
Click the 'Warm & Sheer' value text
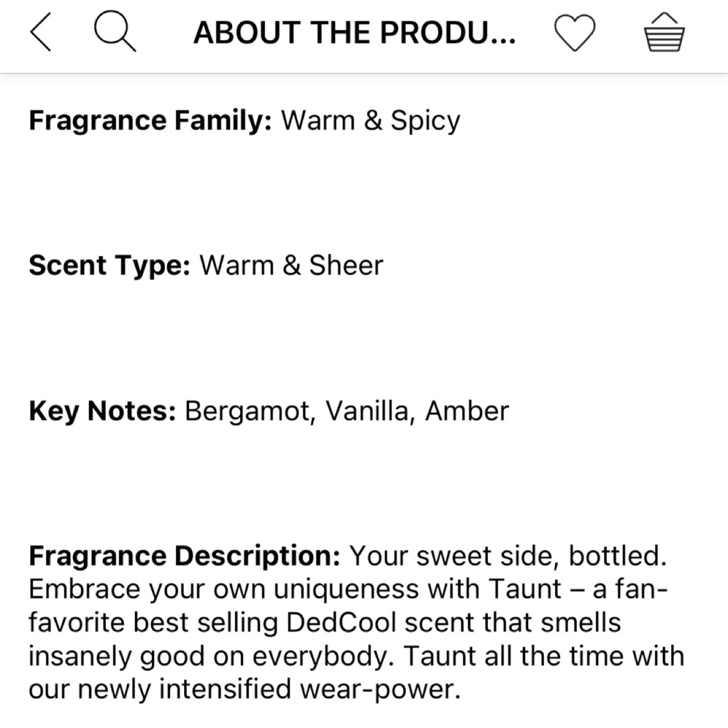[x=291, y=265]
